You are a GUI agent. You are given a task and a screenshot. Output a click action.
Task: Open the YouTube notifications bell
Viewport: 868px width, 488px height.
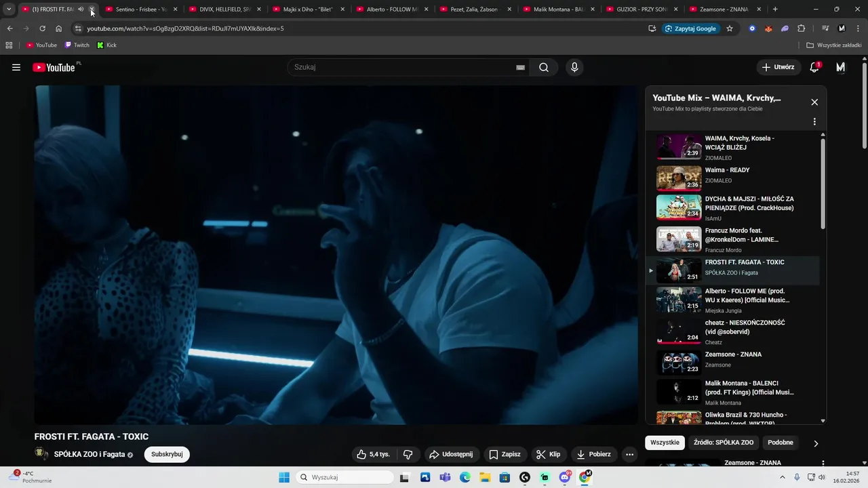[x=815, y=67]
